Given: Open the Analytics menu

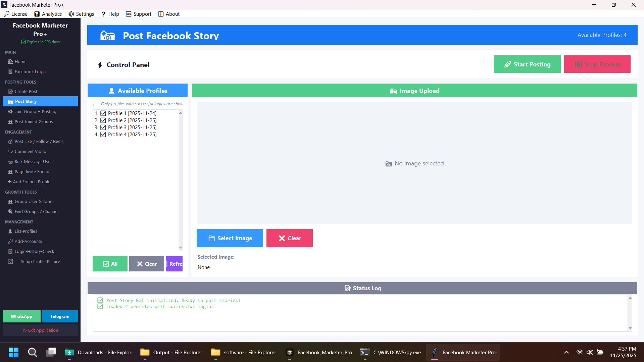Looking at the screenshot, I should (x=48, y=14).
